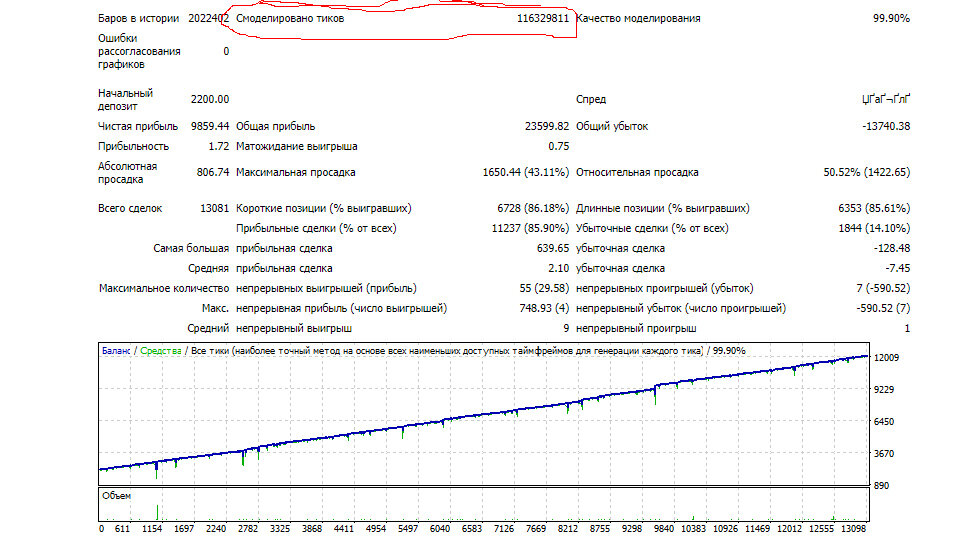Select 'Начальный депозит' label
Image resolution: width=958 pixels, height=540 pixels.
[x=125, y=100]
